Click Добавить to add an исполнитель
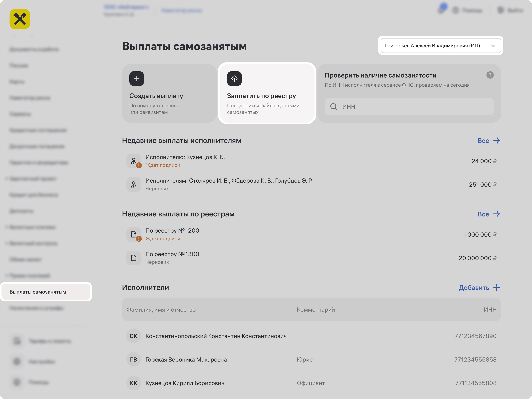The image size is (532, 399). 479,288
